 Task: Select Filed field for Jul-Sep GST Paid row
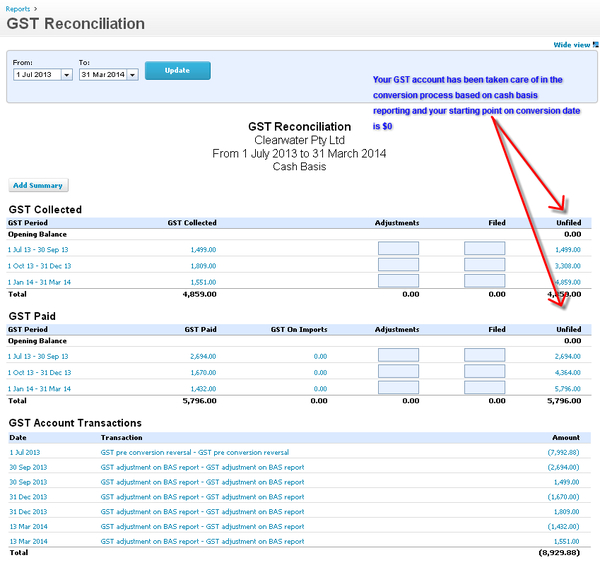485,356
